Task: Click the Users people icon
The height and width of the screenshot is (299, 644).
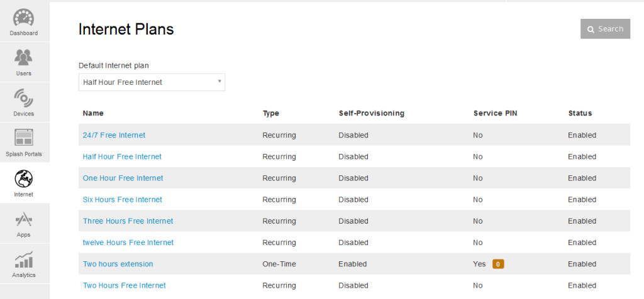Action: click(23, 57)
